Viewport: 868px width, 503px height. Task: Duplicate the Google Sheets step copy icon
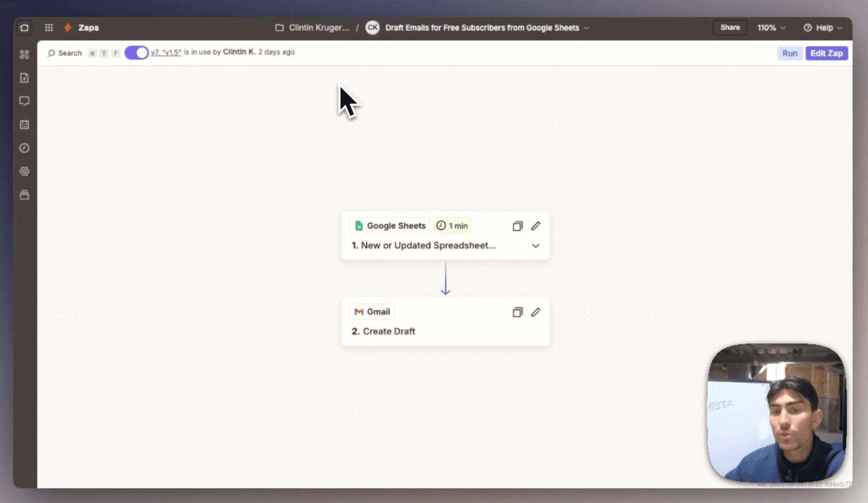point(517,226)
